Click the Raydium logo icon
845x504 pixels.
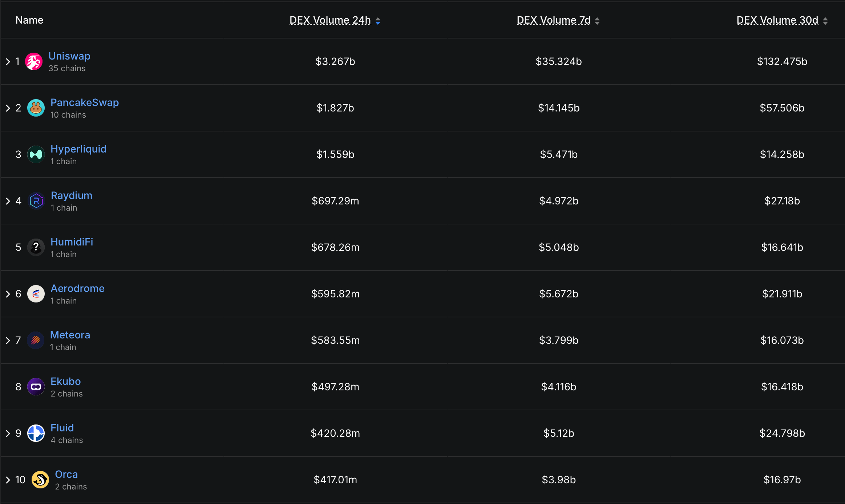pos(36,201)
